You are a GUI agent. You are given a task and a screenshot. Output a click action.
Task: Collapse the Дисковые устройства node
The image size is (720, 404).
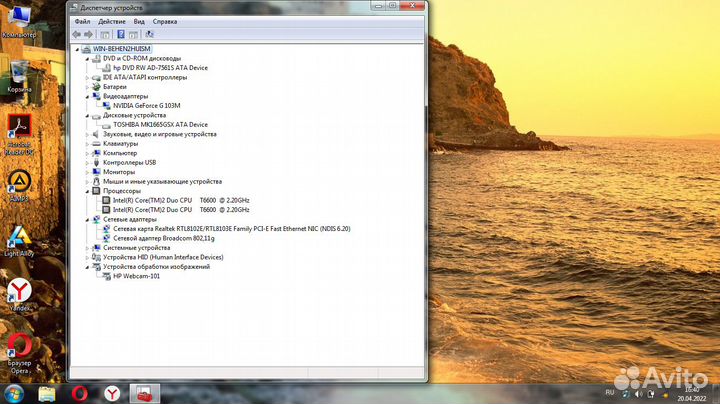pos(87,116)
